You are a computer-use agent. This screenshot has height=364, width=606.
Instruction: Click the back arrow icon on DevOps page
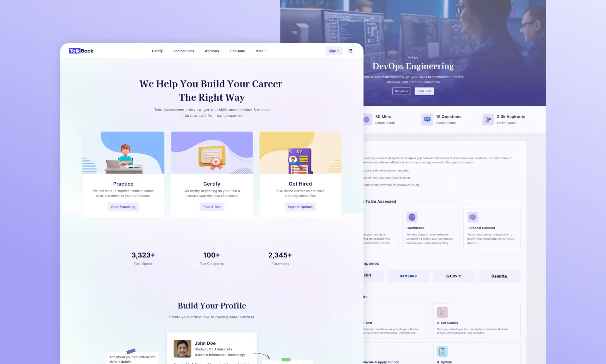point(409,57)
